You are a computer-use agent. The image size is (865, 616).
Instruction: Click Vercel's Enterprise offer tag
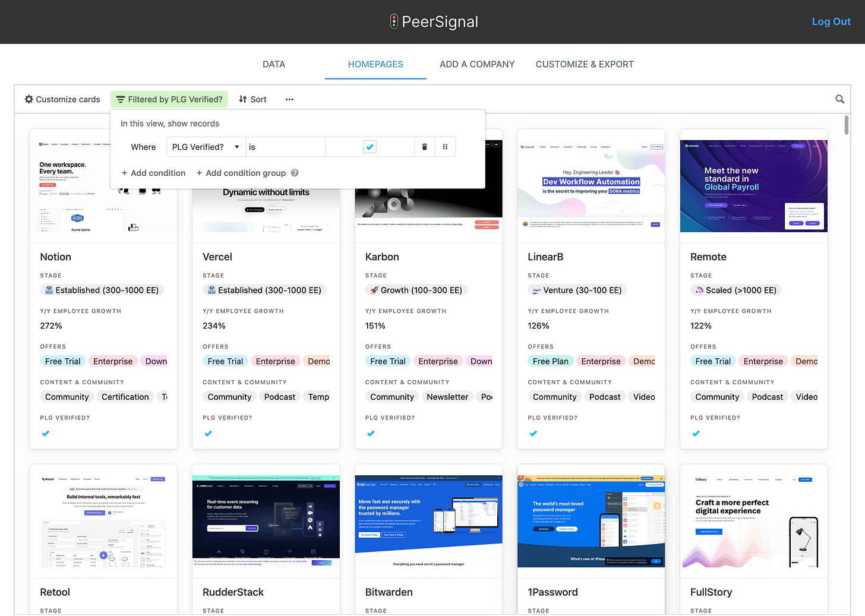coord(276,361)
